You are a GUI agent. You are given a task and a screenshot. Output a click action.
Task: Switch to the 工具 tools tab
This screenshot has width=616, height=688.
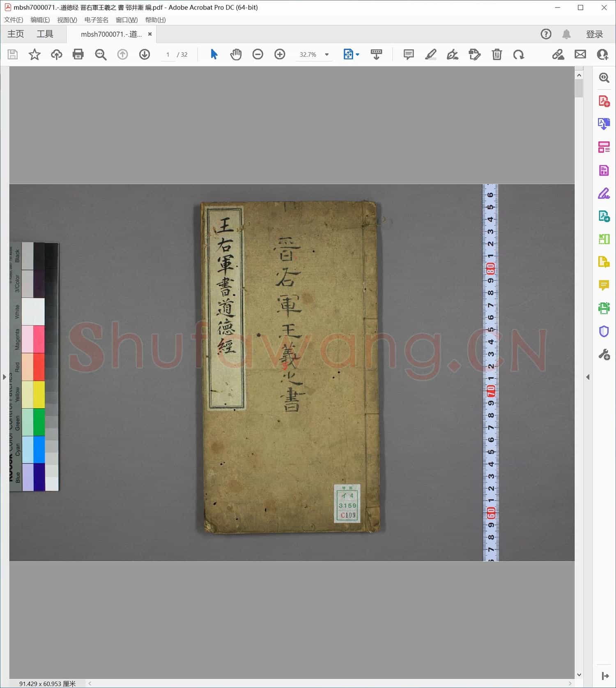click(x=45, y=34)
